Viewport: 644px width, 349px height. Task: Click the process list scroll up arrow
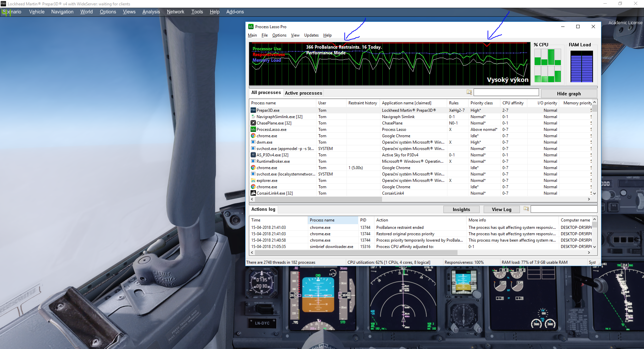pyautogui.click(x=594, y=102)
